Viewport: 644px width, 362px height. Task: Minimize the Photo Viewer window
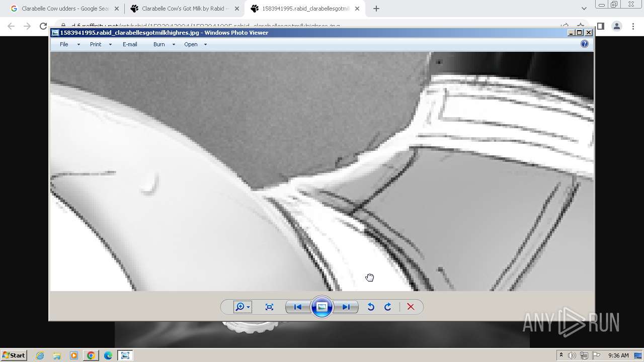coord(571,33)
